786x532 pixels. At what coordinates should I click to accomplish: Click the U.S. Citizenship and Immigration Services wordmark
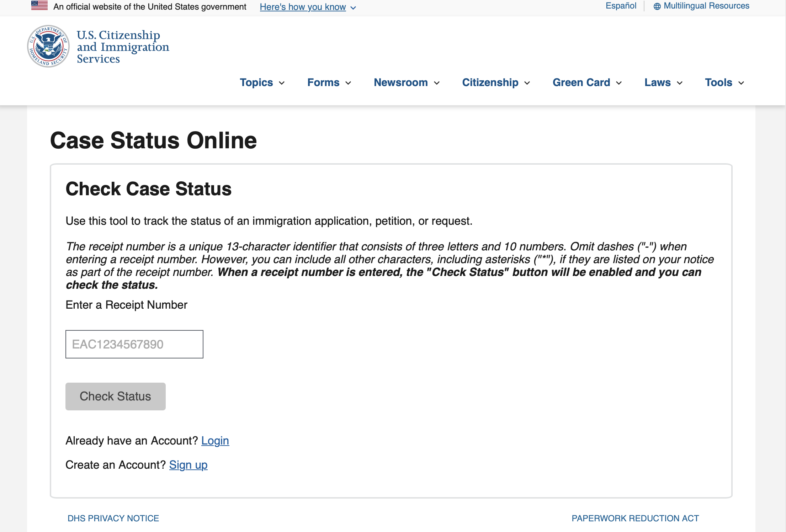tap(123, 47)
